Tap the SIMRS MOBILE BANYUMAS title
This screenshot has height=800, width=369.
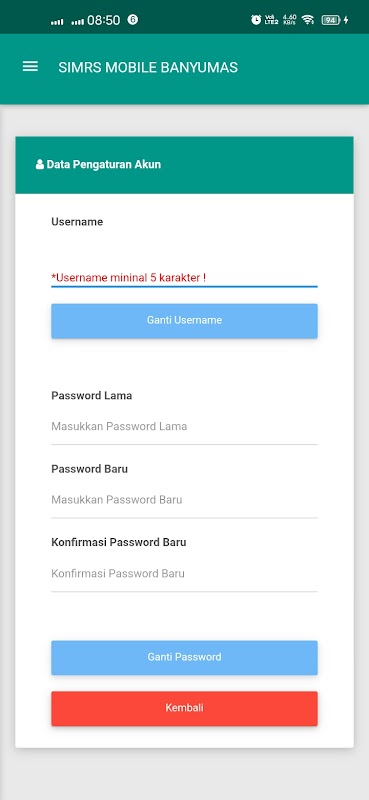tap(148, 67)
